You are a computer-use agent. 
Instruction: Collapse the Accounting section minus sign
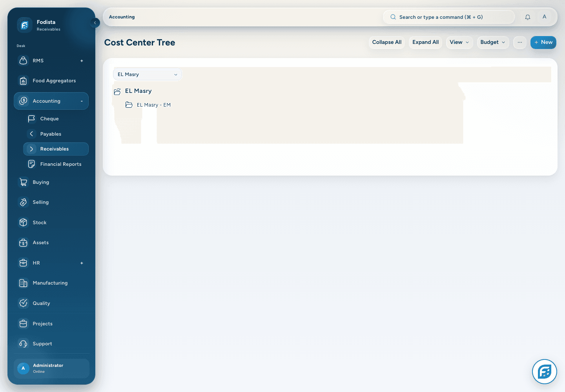tap(82, 101)
